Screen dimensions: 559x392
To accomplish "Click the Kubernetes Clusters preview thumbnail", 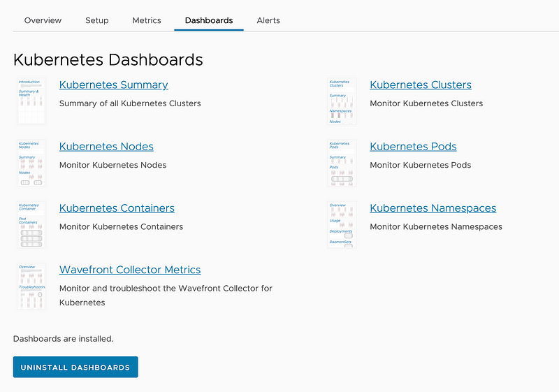I will tap(342, 101).
